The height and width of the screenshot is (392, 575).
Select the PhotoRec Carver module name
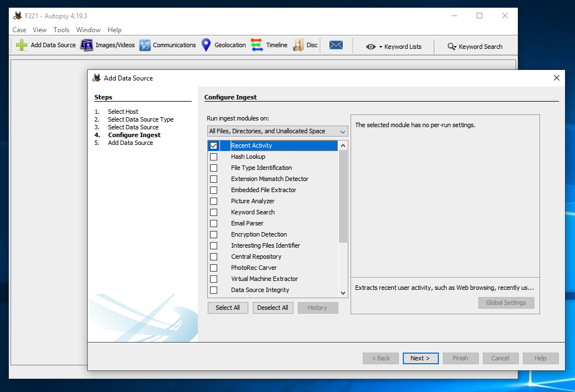point(254,268)
